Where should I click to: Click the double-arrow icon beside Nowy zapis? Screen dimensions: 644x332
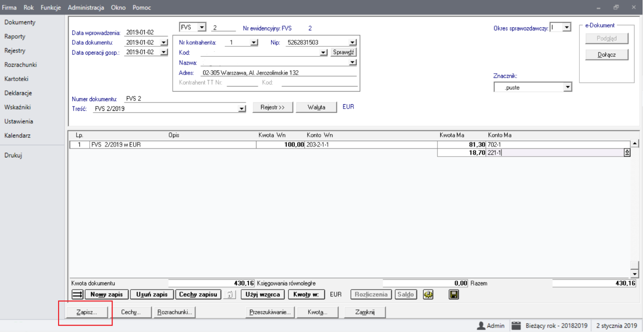coord(78,295)
